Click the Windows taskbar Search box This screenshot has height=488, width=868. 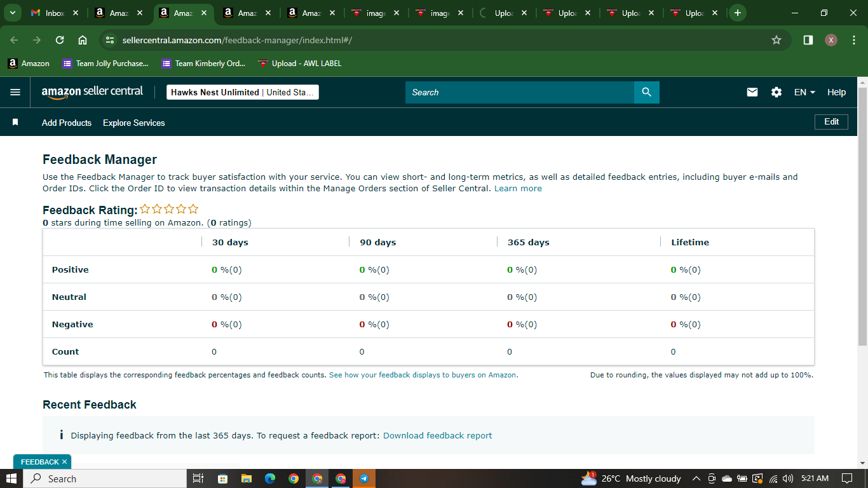(x=105, y=478)
